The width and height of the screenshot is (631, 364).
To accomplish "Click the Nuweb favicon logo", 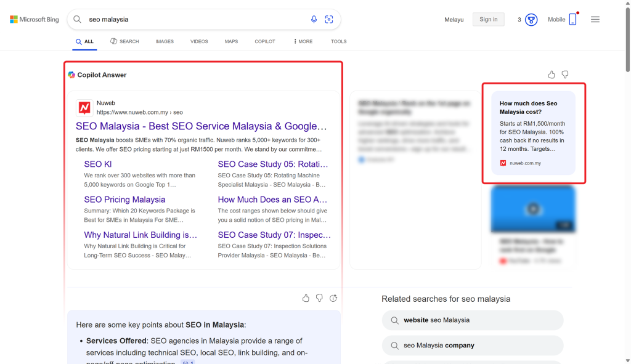I will pos(84,108).
